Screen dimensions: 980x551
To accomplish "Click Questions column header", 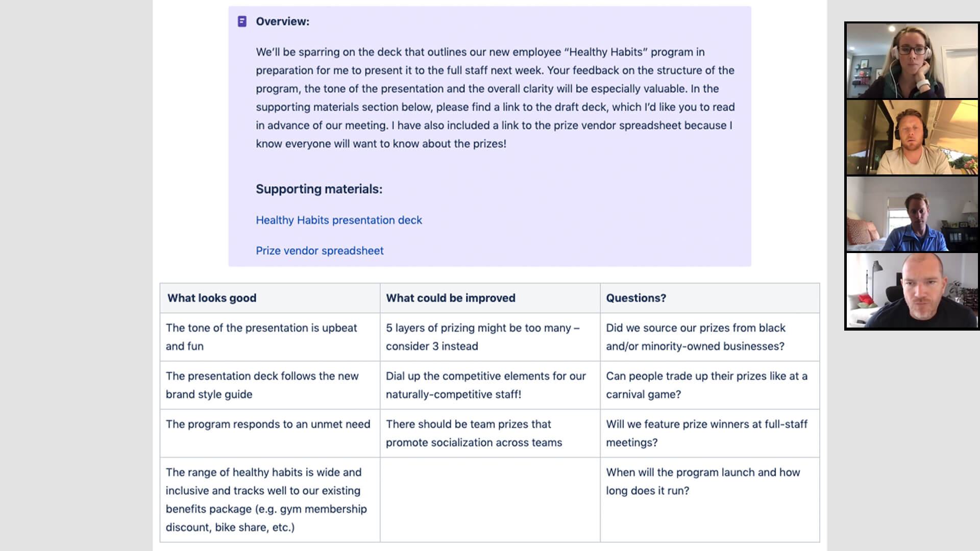I will point(635,298).
